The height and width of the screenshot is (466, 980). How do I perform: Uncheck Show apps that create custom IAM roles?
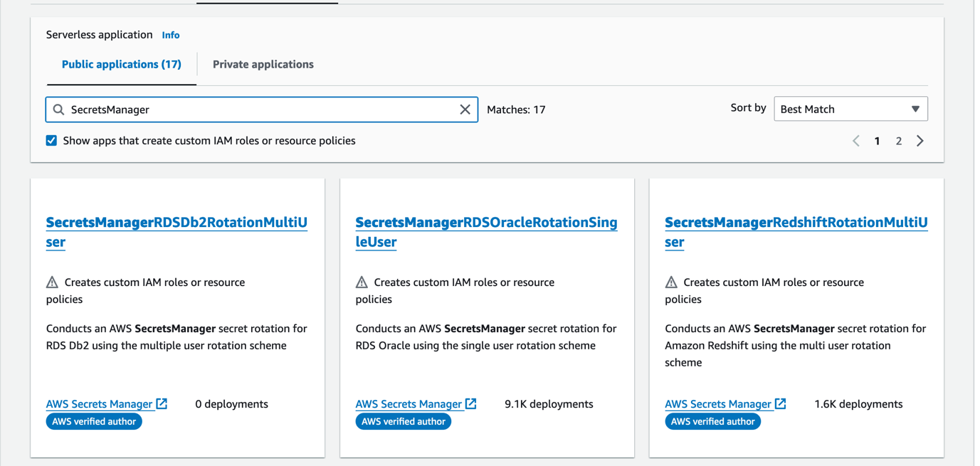(51, 141)
